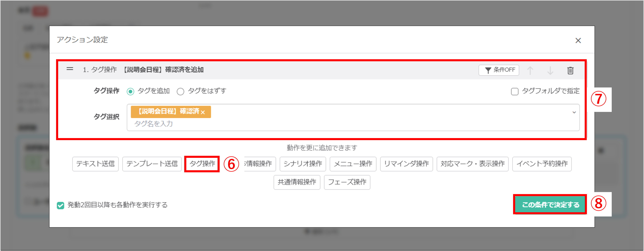This screenshot has width=644, height=251.
Task: Close the アクション設定 dialog with X
Action: coord(578,41)
